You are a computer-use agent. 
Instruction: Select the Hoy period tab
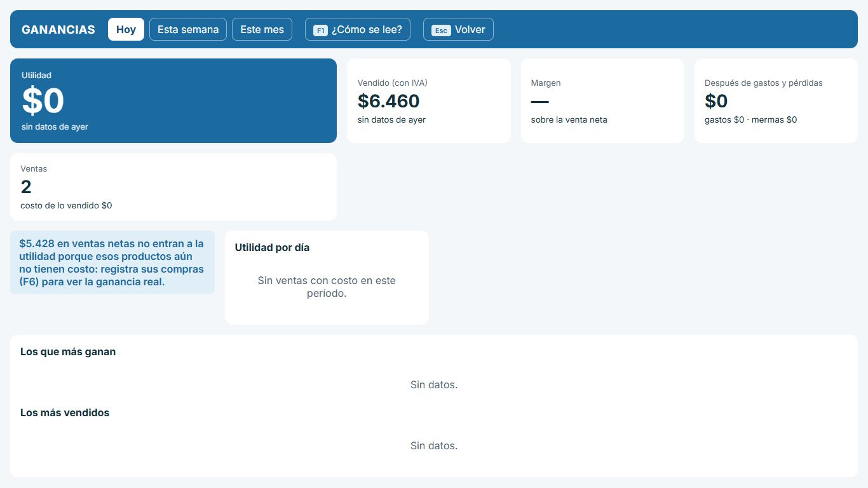pos(126,29)
